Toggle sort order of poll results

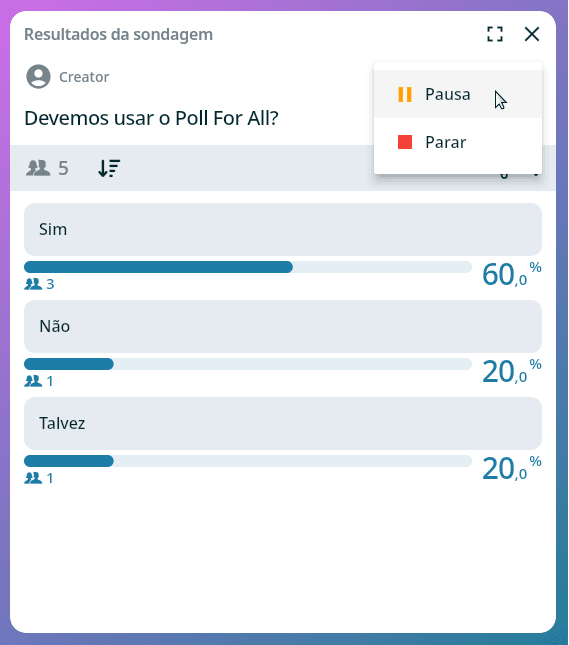pos(109,168)
